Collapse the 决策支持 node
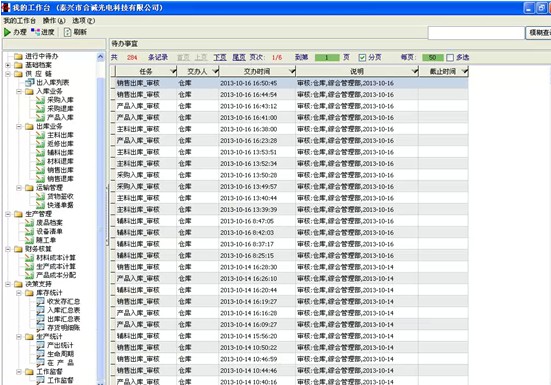This screenshot has width=551, height=385. click(x=8, y=284)
